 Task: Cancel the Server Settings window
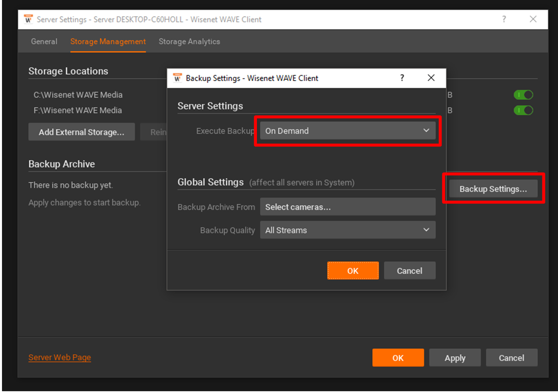point(511,358)
